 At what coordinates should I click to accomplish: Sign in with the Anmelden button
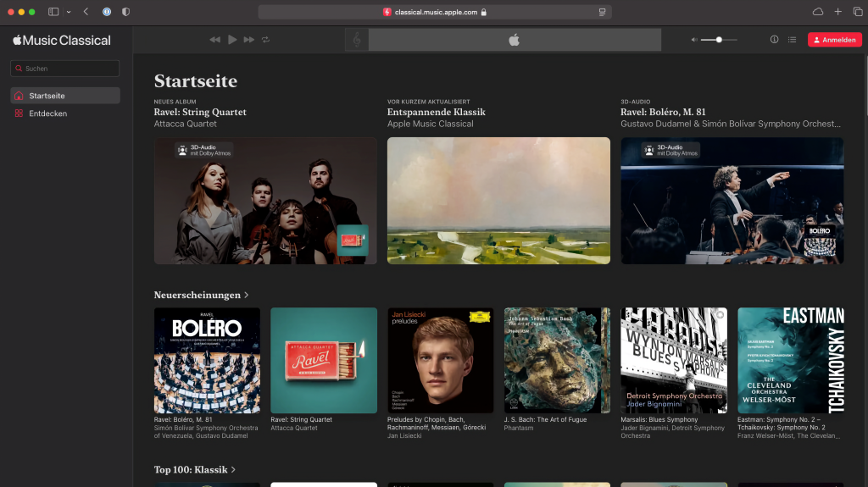835,40
